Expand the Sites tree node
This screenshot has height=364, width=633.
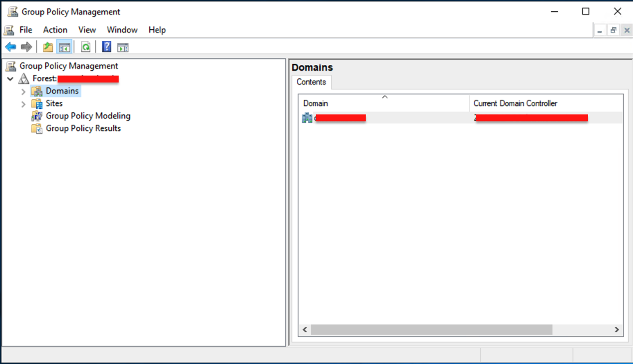(23, 104)
